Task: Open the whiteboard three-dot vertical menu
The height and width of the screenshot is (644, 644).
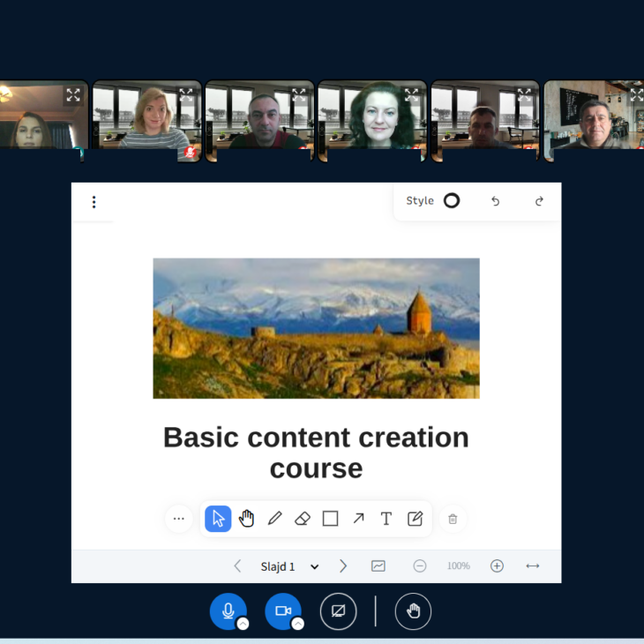Action: (94, 202)
